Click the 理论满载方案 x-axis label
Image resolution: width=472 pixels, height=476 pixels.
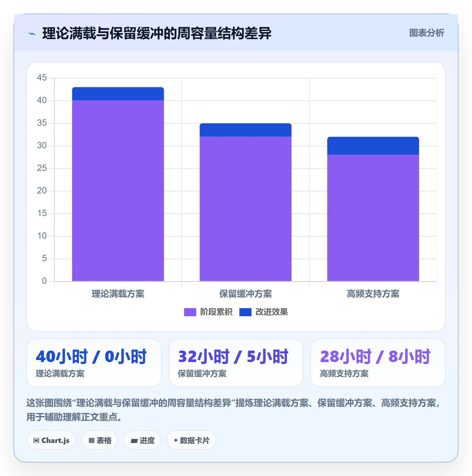click(118, 294)
